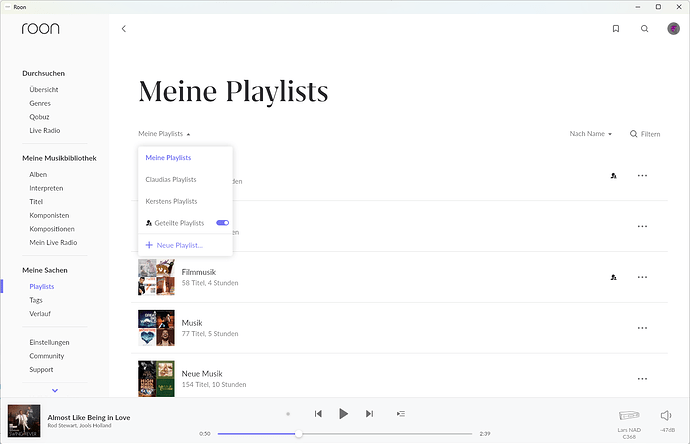Collapse the Meine Playlists dropdown
Screen dimensions: 690x444
[164, 134]
